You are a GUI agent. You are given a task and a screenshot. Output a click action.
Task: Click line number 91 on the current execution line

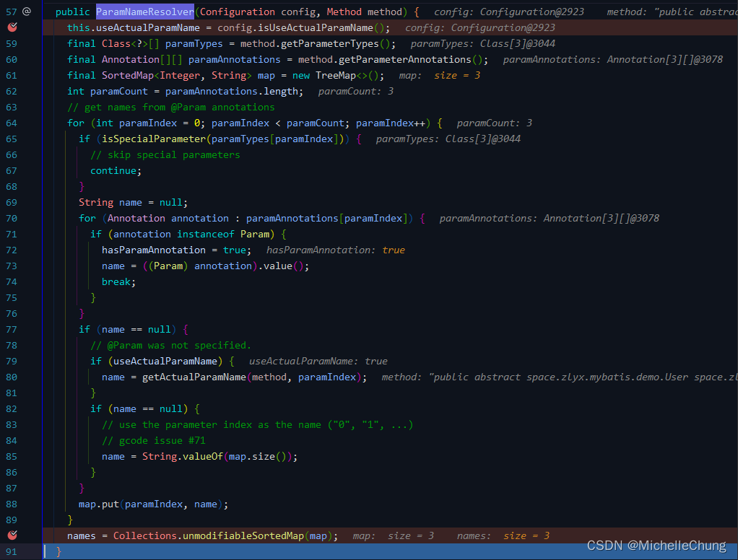[x=12, y=551]
